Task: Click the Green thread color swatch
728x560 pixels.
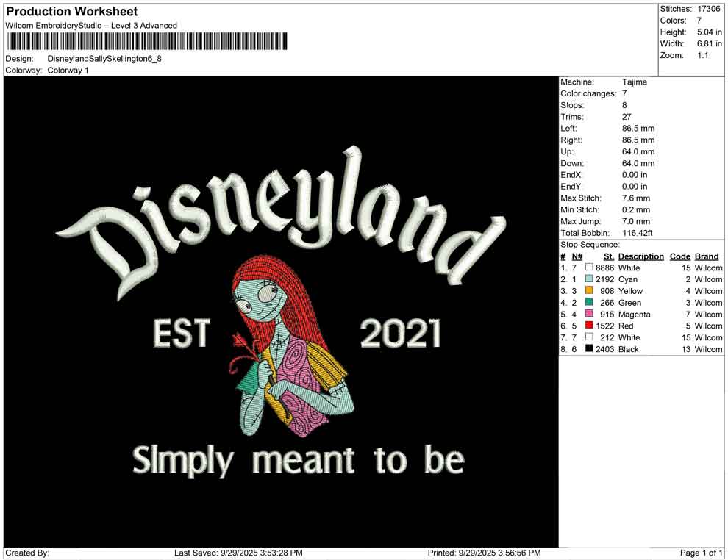Action: [589, 303]
